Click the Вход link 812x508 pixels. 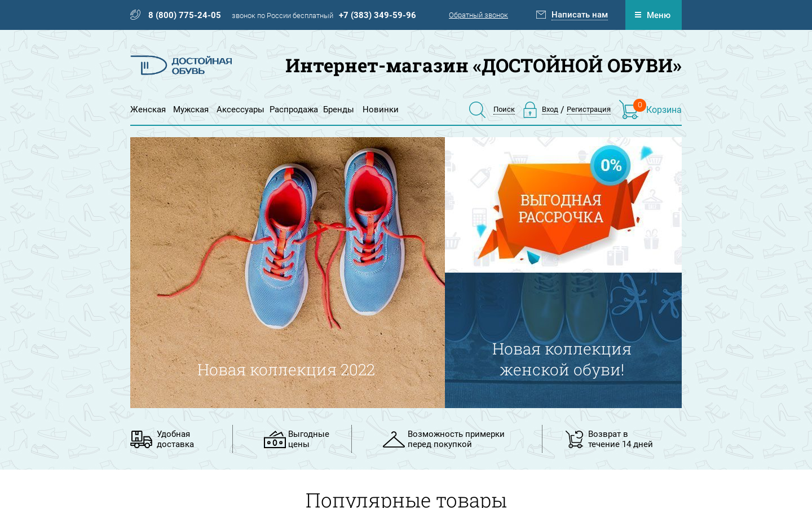pos(550,110)
